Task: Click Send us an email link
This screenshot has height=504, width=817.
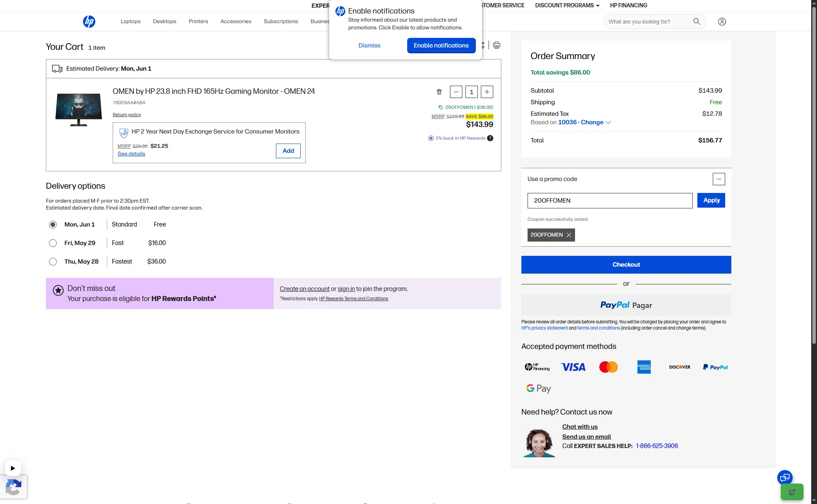Action: (586, 437)
